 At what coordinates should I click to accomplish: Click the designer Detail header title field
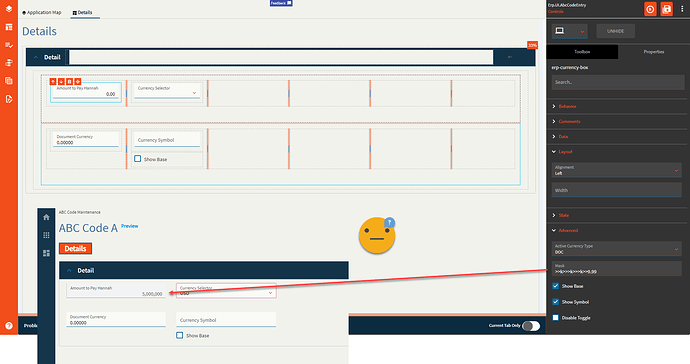click(x=281, y=57)
